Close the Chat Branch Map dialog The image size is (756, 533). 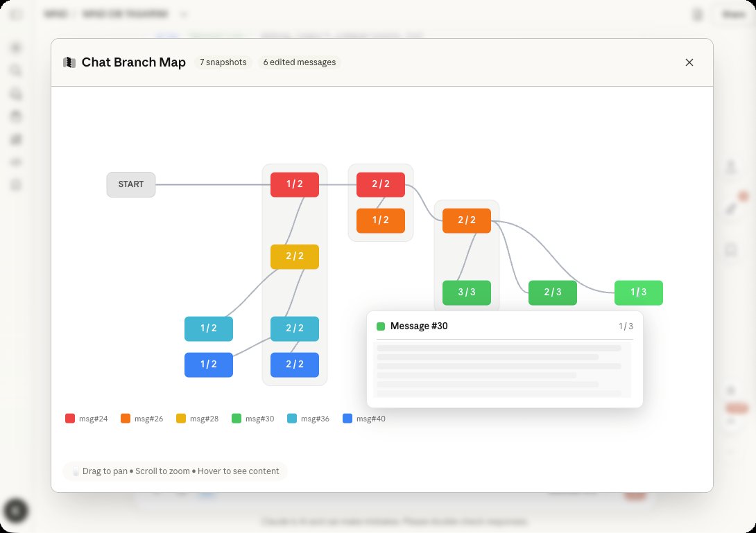point(689,62)
